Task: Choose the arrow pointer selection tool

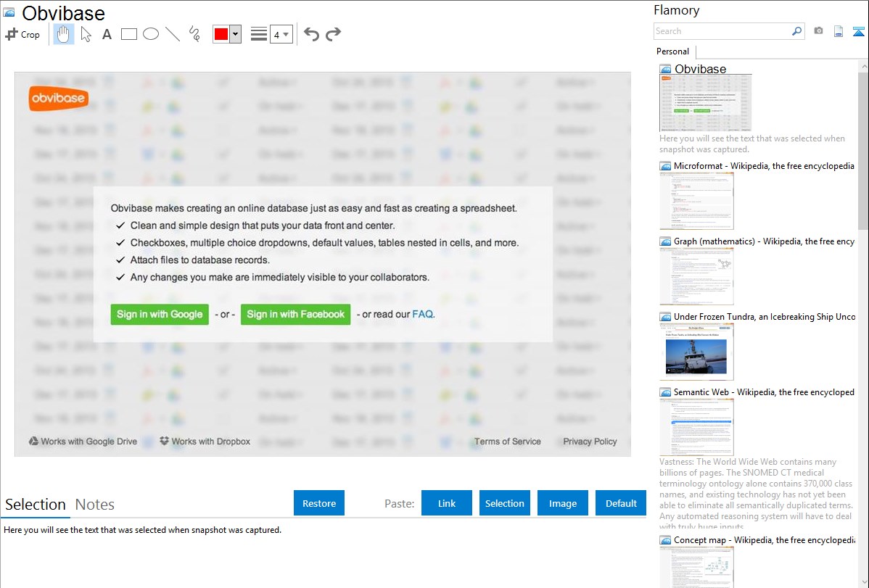Action: click(86, 34)
